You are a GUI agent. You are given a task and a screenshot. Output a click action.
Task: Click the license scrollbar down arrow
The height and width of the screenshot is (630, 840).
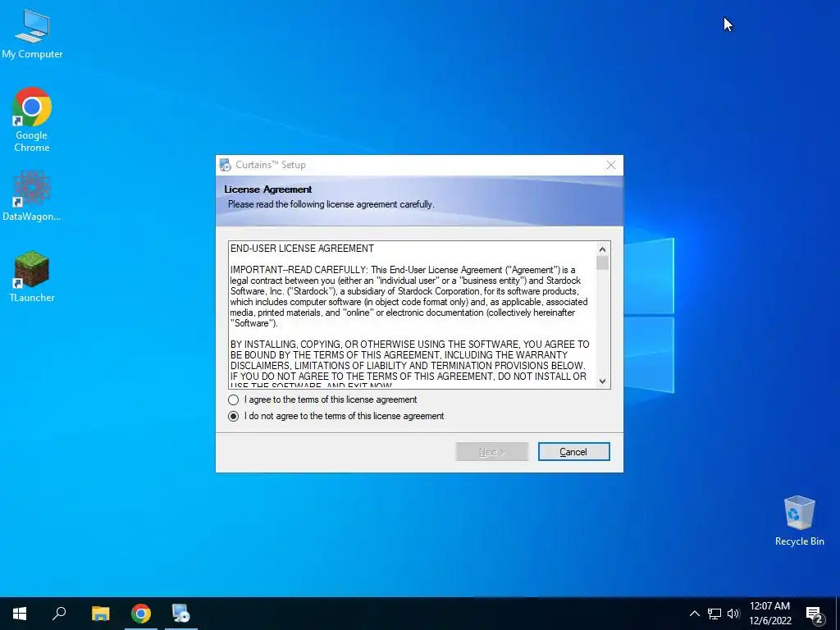point(603,381)
